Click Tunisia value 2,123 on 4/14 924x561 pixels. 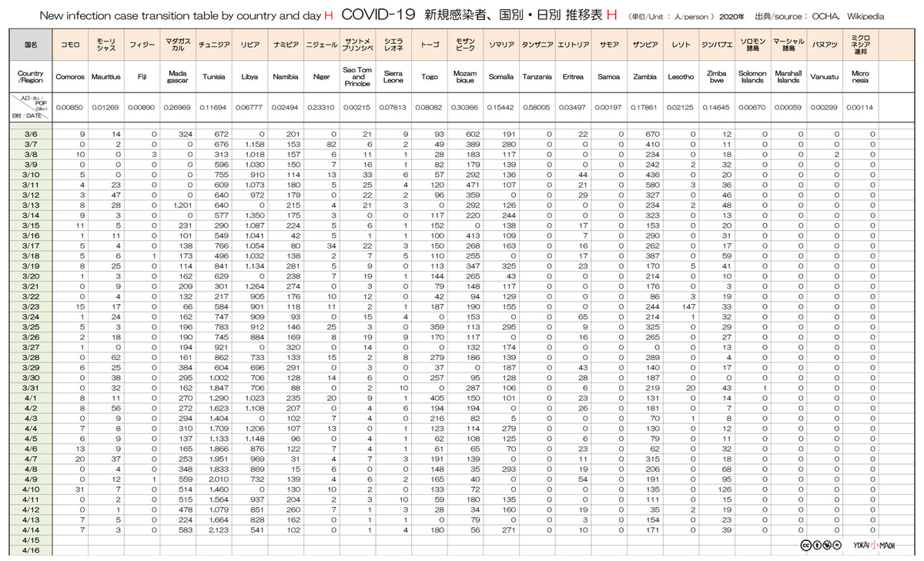(x=218, y=531)
